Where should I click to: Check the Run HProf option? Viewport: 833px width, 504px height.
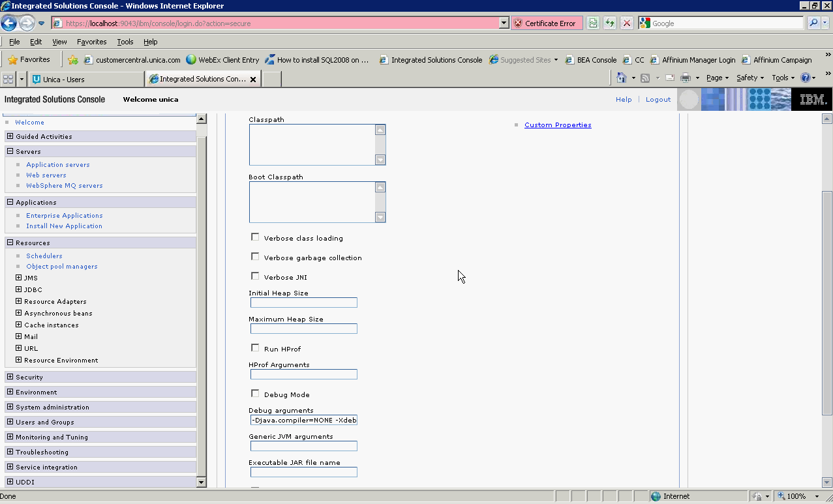pyautogui.click(x=255, y=348)
